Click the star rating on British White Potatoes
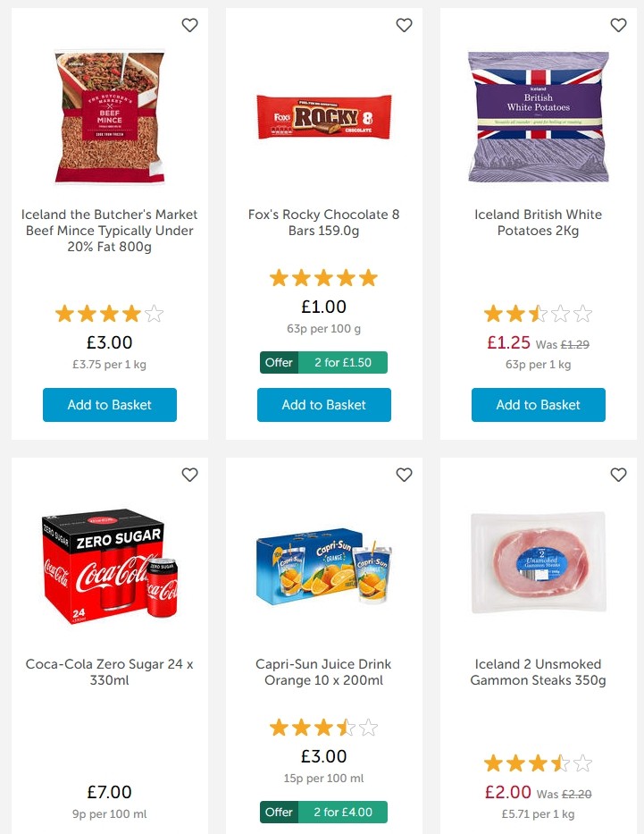Viewport: 644px width, 834px height. pos(538,314)
